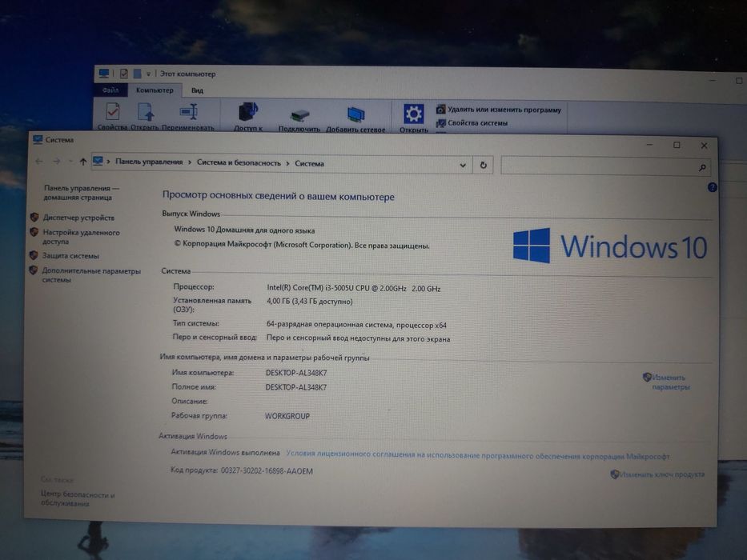Expand quick access toolbar dropdown arrow

click(149, 74)
